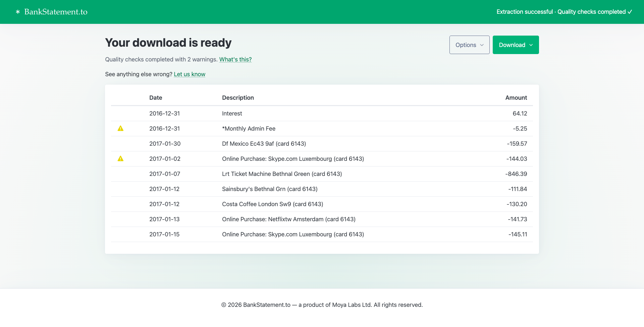Click the date 2017-01-13
This screenshot has width=644, height=327.
pyautogui.click(x=164, y=219)
